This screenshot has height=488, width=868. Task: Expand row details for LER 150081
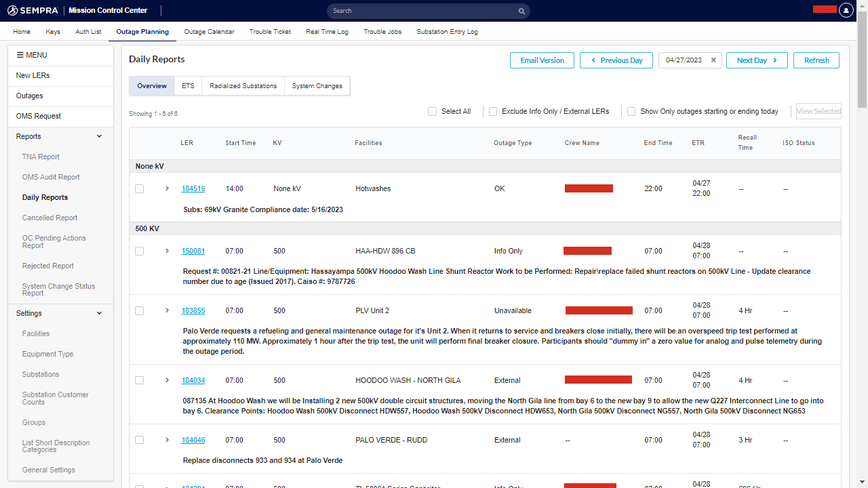click(x=167, y=251)
